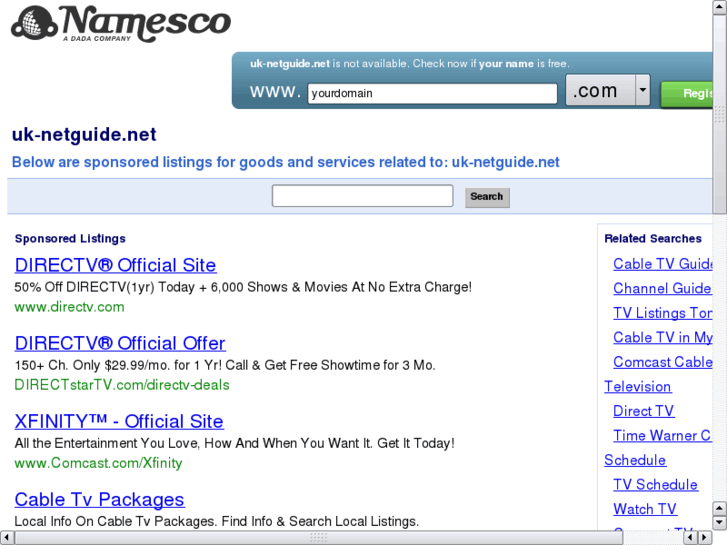Viewport: 727px width, 545px height.
Task: Open DIRECTstarTV.com/directv-deals URL
Action: coord(122,385)
